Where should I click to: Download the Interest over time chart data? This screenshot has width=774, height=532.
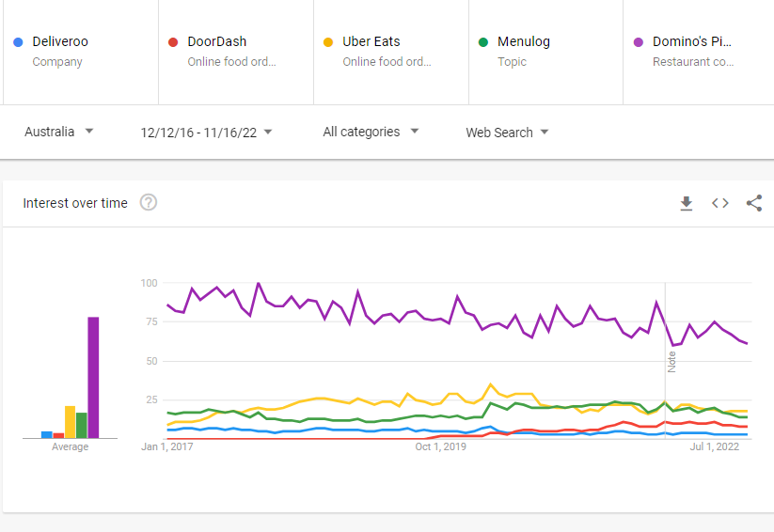687,203
